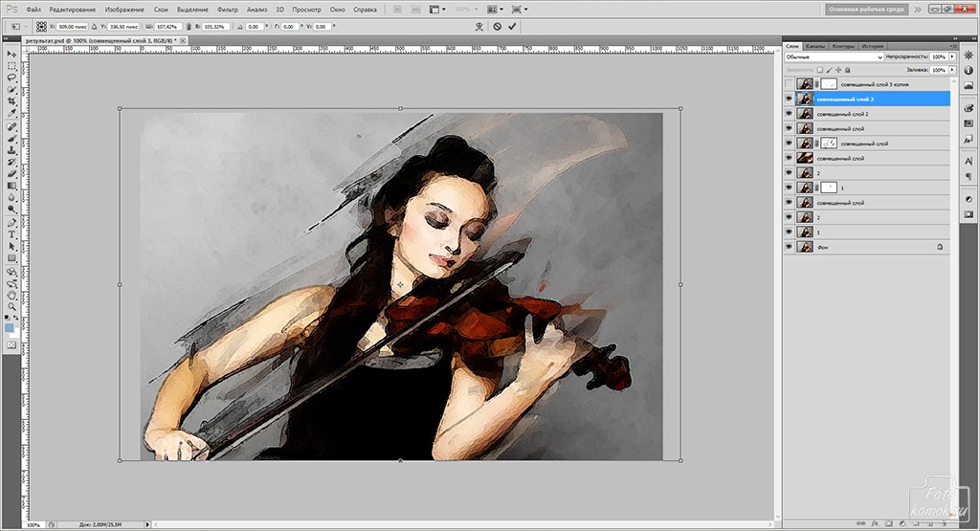The image size is (980, 531).
Task: Select the Zoom tool in the toolbox
Action: pos(11,307)
